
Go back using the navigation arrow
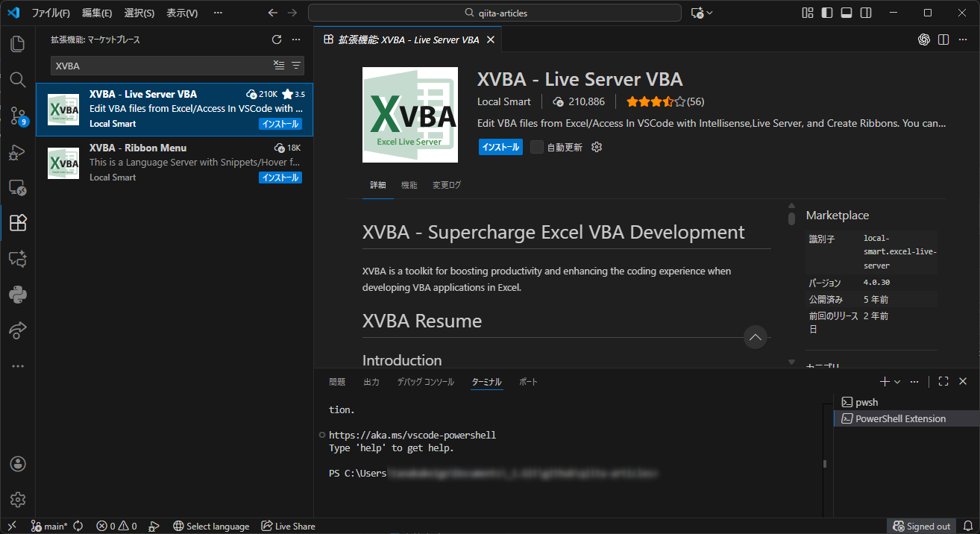tap(273, 13)
